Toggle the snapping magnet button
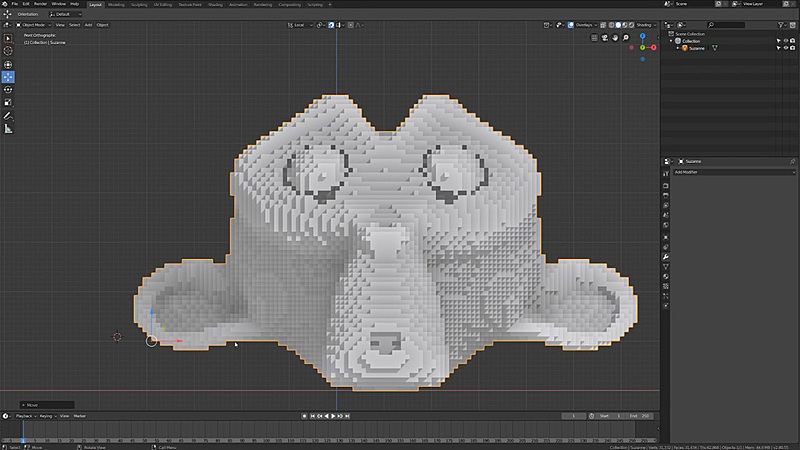The image size is (800, 450). pyautogui.click(x=331, y=25)
